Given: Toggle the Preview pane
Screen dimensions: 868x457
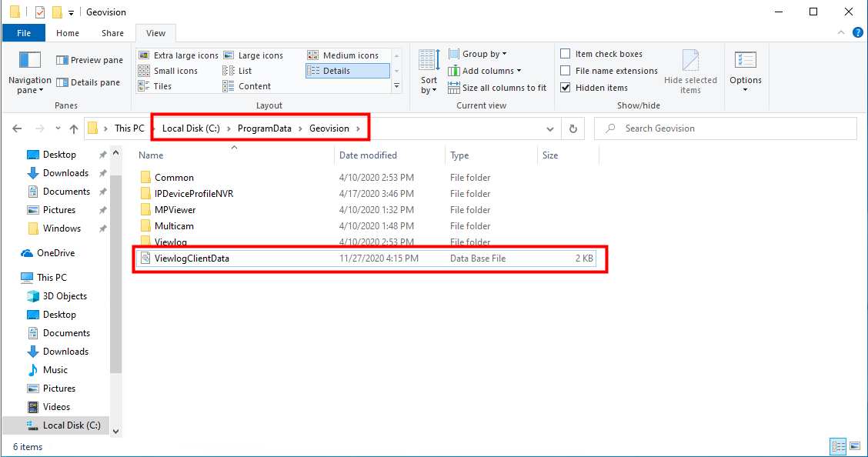Looking at the screenshot, I should point(89,60).
